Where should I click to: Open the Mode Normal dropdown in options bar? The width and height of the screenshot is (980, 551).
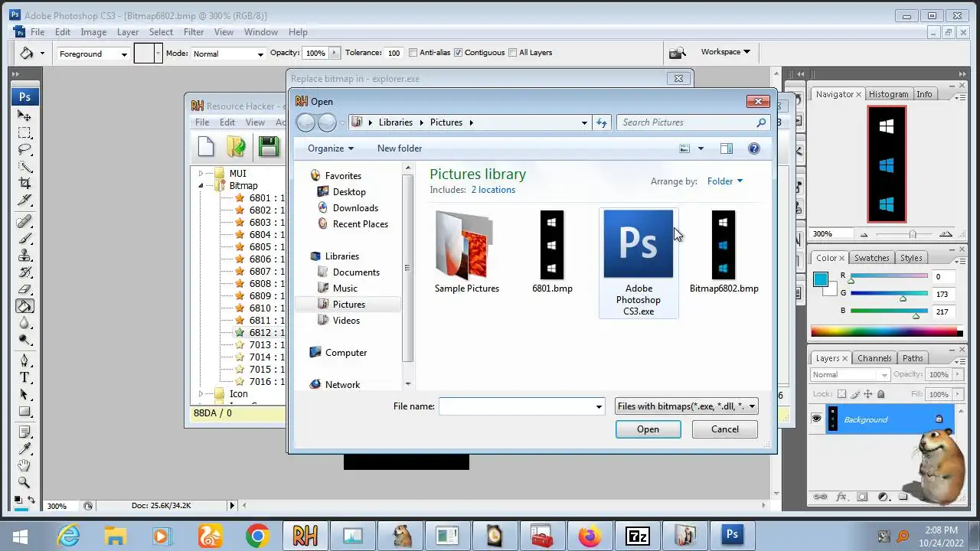click(227, 54)
